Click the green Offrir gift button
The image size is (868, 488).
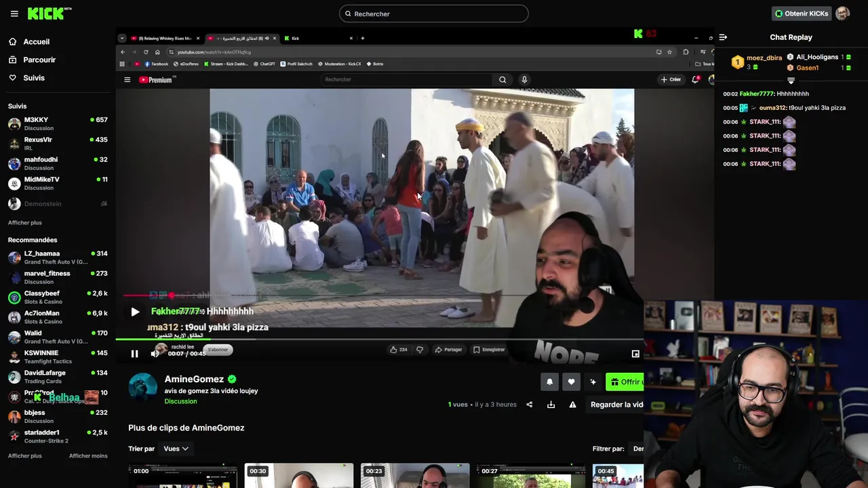click(x=625, y=382)
